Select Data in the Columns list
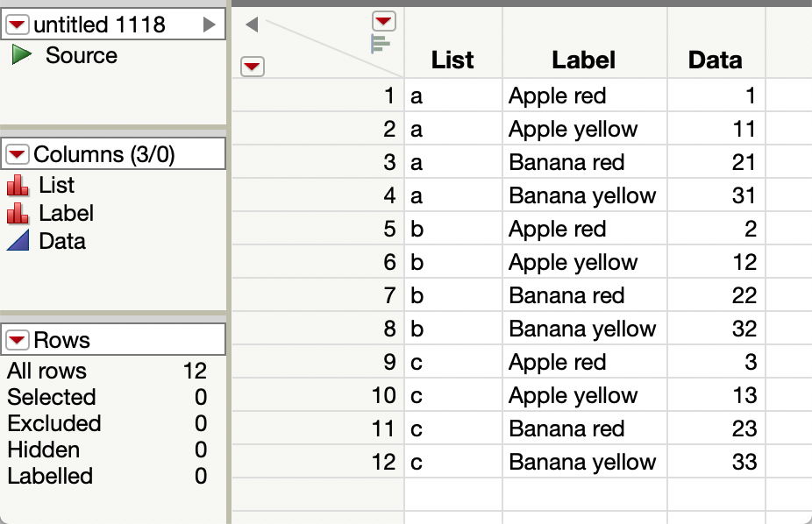The height and width of the screenshot is (524, 812). [62, 242]
